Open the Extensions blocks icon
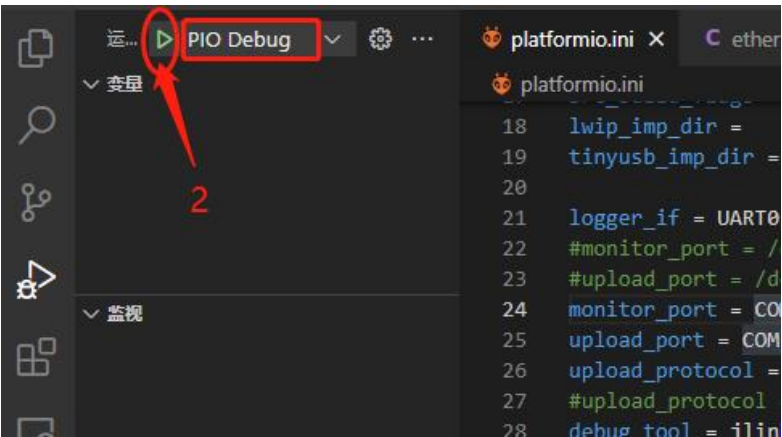This screenshot has height=437, width=782. (x=36, y=357)
